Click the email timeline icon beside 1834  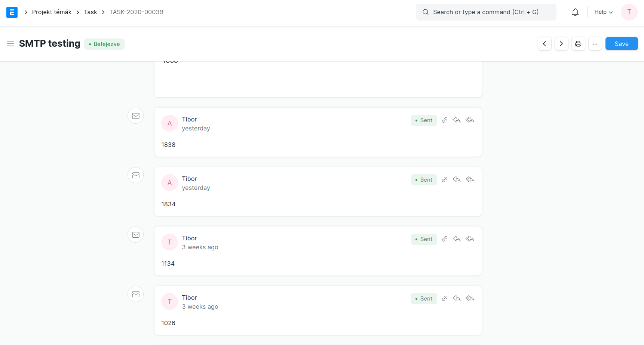click(136, 175)
